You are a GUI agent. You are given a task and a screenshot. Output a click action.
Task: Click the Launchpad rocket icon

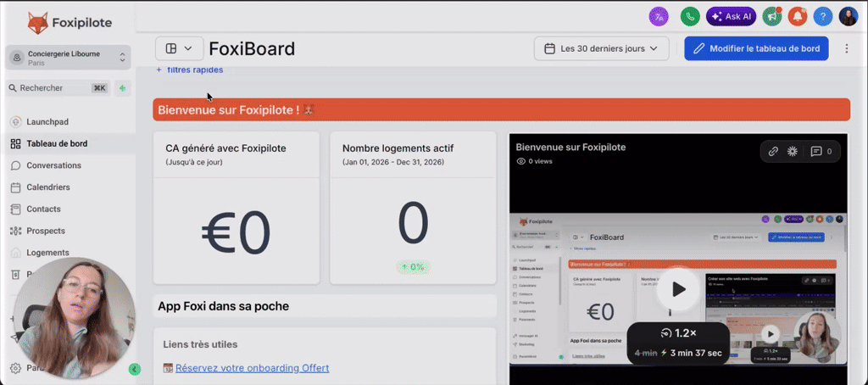click(x=15, y=122)
